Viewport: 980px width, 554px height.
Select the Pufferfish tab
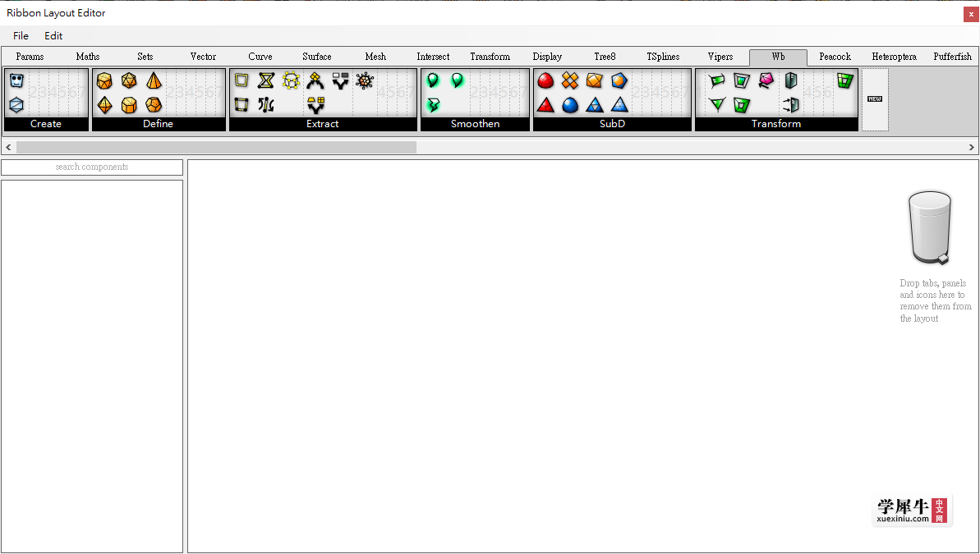click(x=953, y=57)
